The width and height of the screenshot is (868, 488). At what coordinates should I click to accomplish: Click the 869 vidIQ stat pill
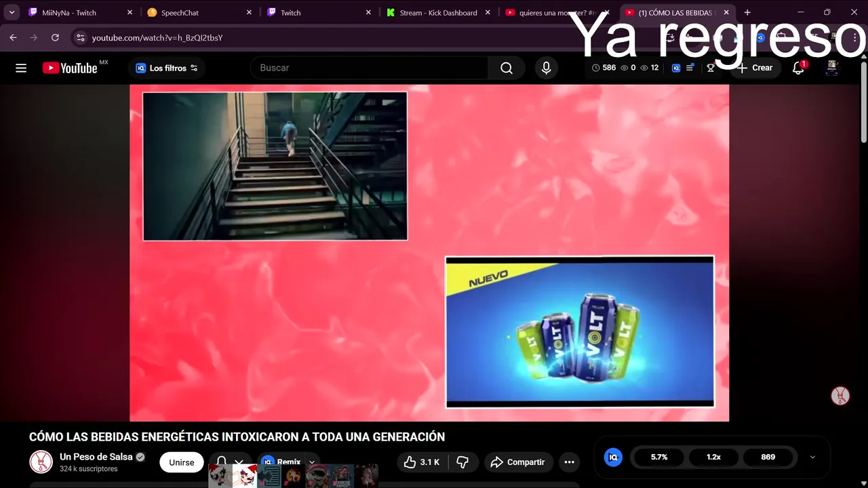pyautogui.click(x=768, y=457)
